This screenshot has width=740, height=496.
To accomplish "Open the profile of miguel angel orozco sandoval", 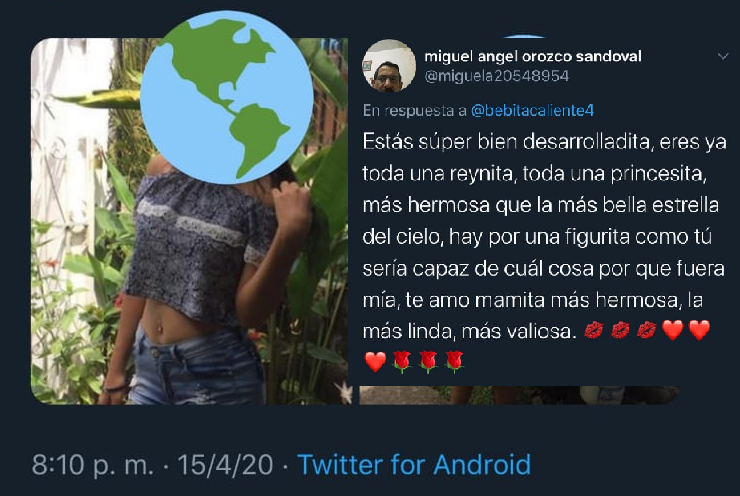I will coord(533,57).
